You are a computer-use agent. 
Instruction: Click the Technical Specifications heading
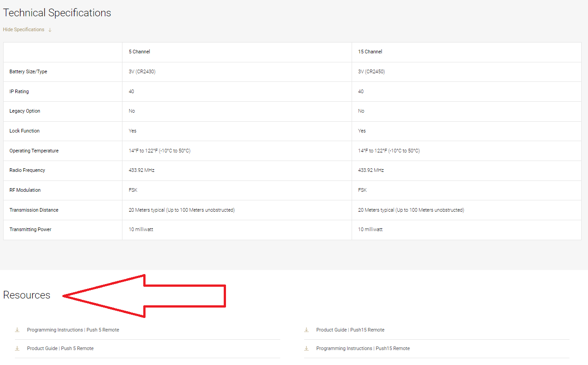pos(57,13)
